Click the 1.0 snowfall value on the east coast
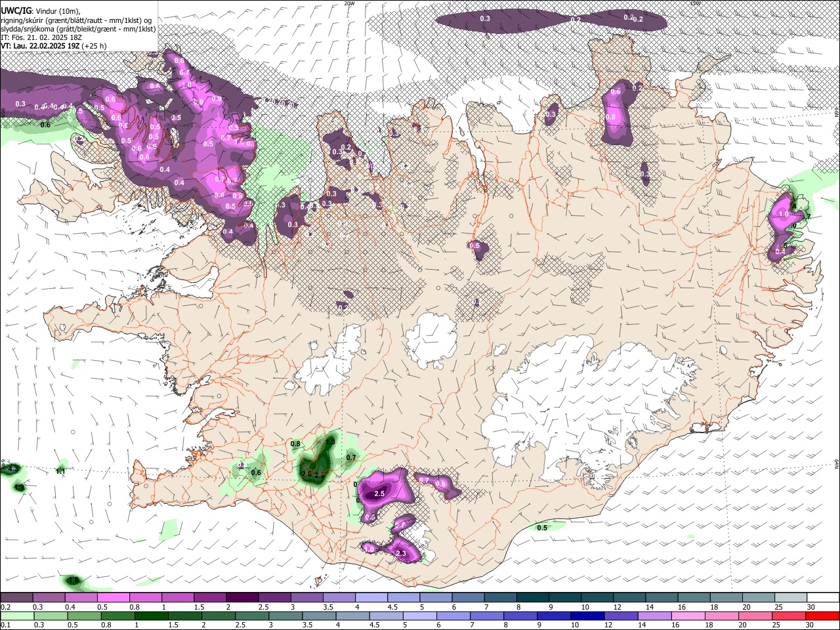The height and width of the screenshot is (630, 840). pyautogui.click(x=783, y=215)
